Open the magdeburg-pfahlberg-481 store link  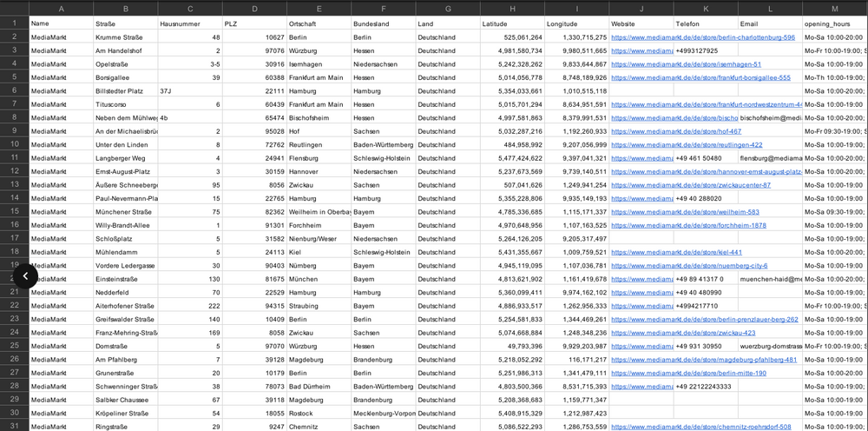click(x=704, y=360)
